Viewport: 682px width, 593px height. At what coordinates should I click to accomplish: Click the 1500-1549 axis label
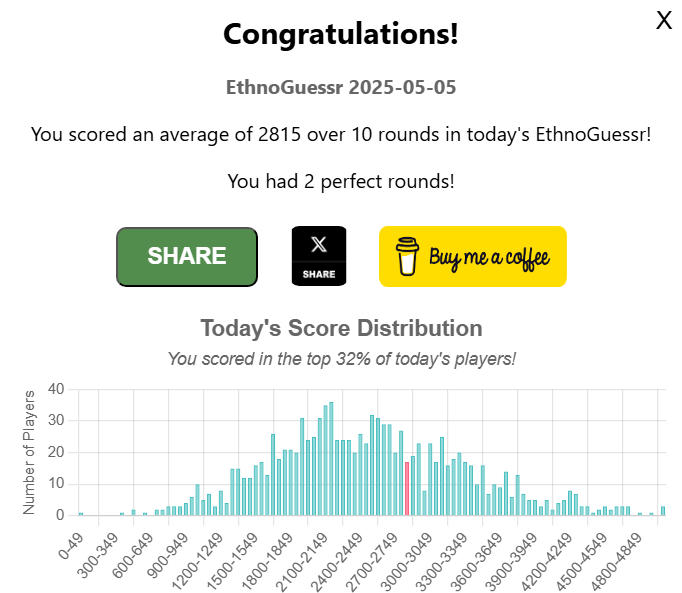pos(232,562)
